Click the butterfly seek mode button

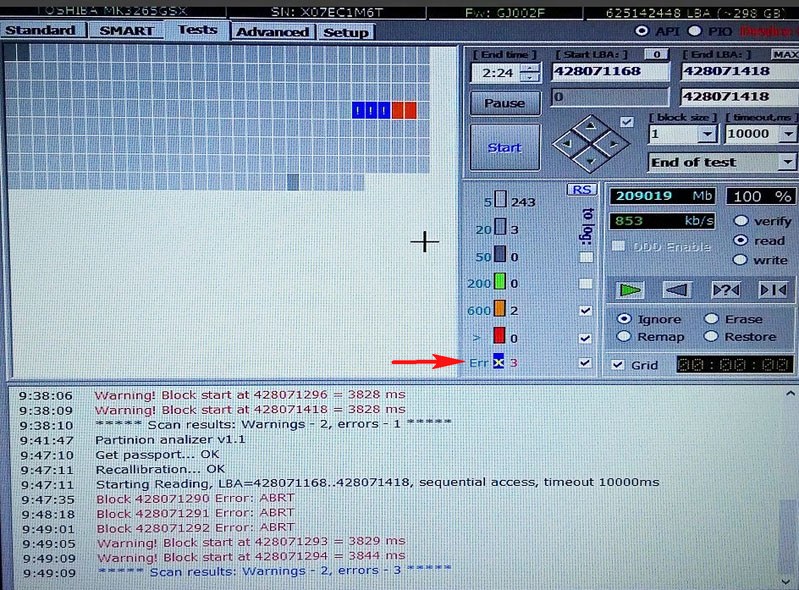coord(772,290)
